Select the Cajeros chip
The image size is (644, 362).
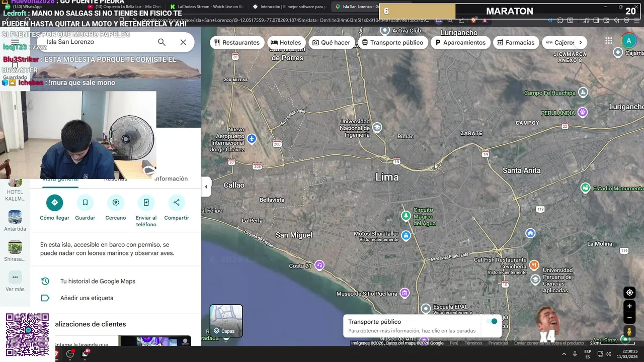click(x=559, y=43)
